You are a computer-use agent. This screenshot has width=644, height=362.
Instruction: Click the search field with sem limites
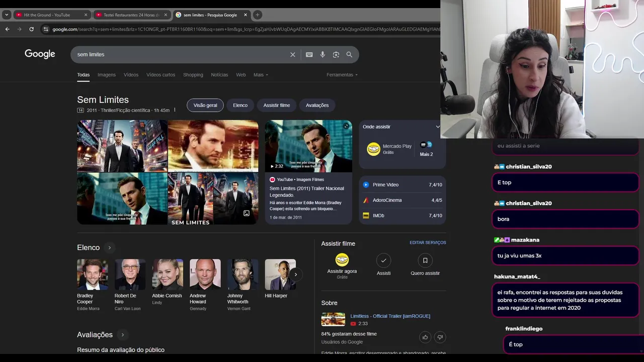pyautogui.click(x=181, y=54)
